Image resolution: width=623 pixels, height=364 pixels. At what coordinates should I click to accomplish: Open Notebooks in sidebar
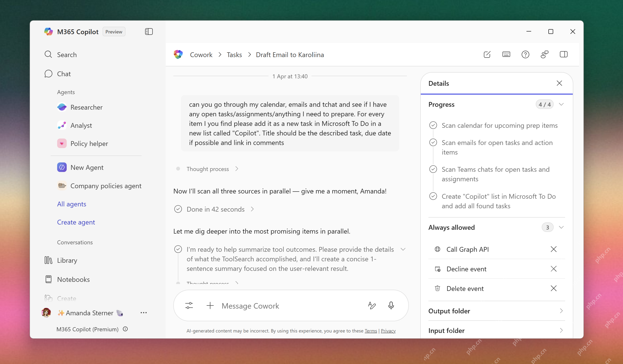[67, 279]
